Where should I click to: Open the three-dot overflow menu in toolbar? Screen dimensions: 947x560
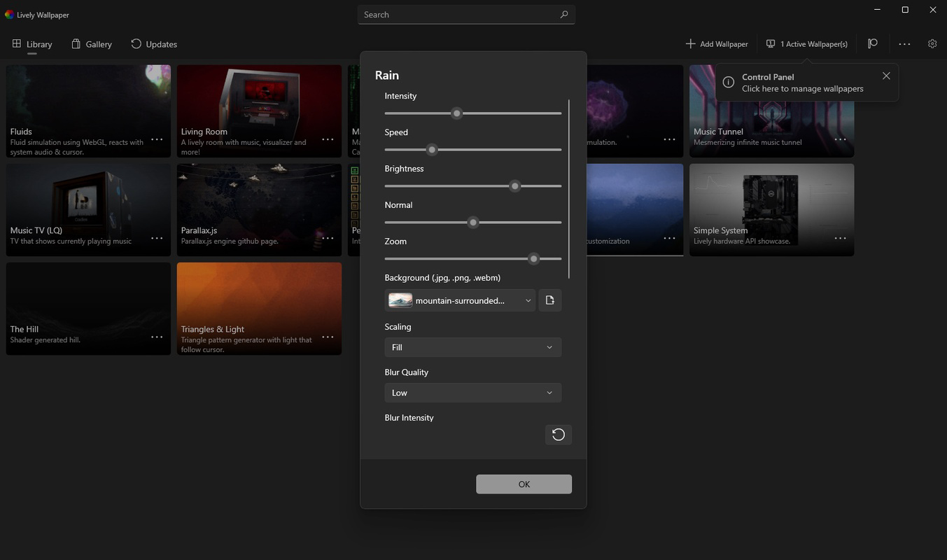[x=904, y=43]
